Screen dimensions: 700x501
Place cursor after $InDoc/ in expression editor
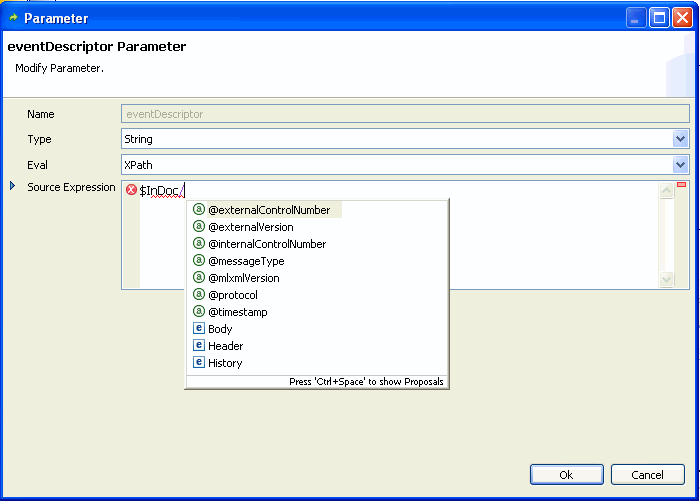coord(185,191)
